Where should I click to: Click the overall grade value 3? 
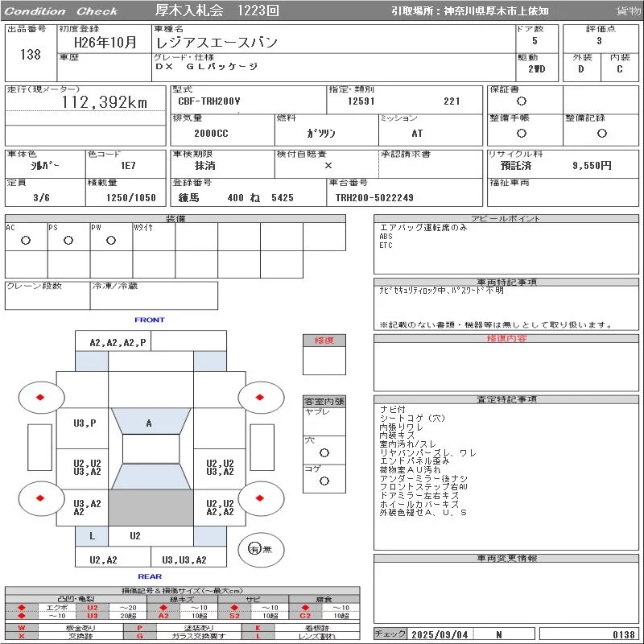(x=599, y=41)
